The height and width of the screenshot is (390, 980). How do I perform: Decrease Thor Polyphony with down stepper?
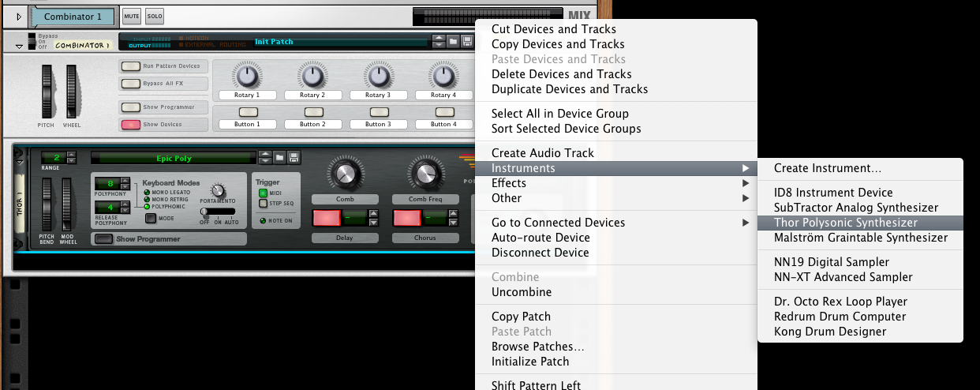tap(126, 188)
